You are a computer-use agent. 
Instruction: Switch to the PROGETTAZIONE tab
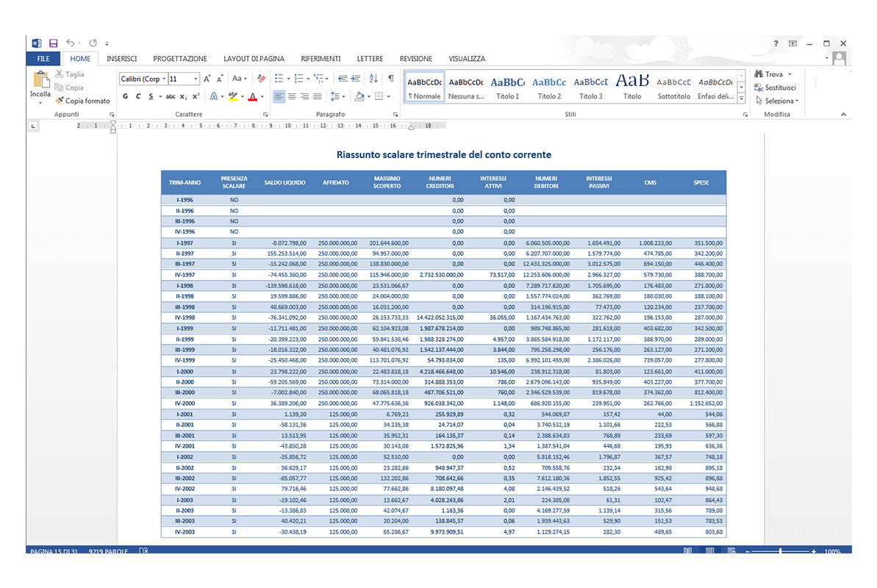point(179,59)
